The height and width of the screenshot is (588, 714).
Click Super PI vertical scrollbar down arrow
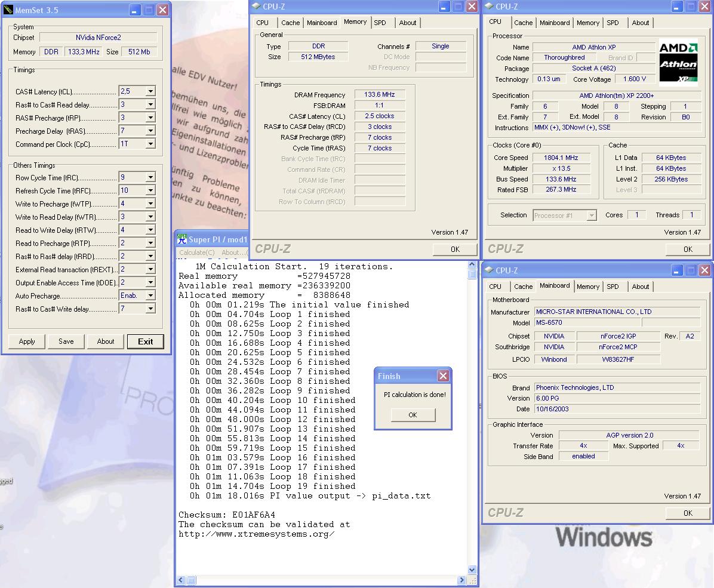472,569
